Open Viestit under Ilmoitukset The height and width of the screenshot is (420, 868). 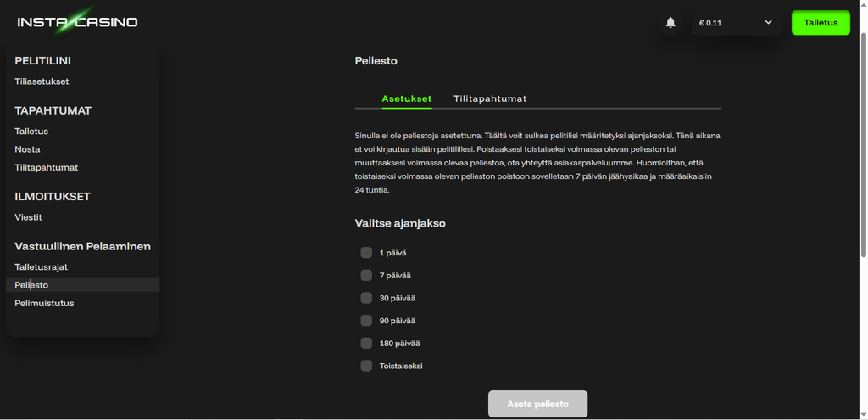[28, 217]
